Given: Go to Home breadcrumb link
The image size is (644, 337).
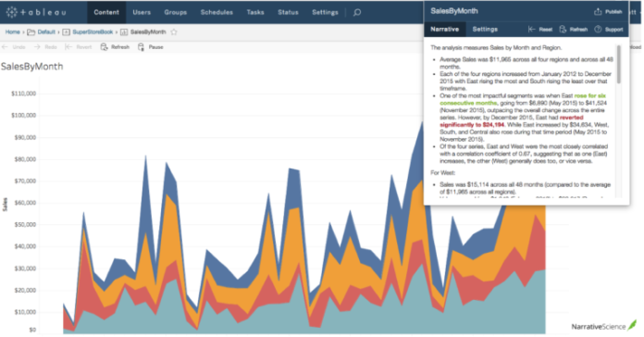Looking at the screenshot, I should coord(12,32).
